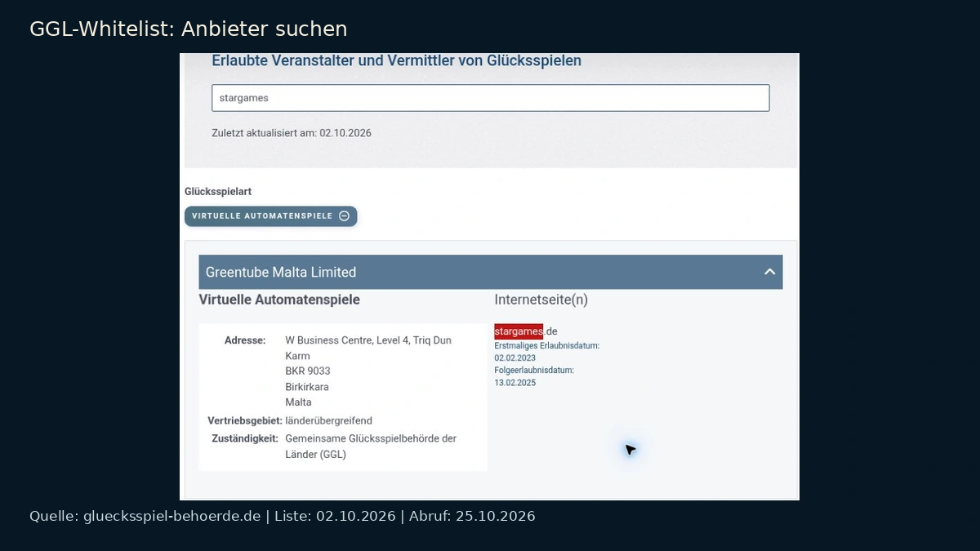This screenshot has height=551, width=980.
Task: Click the 'Zuständigkeit:' label
Action: tap(244, 438)
